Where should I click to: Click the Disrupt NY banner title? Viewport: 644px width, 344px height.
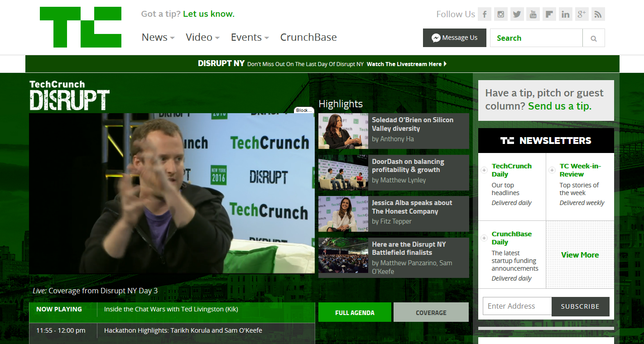click(221, 63)
